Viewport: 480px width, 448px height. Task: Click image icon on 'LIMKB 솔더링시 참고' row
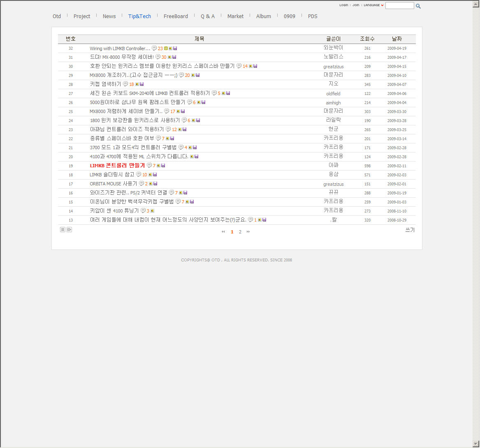(150, 175)
